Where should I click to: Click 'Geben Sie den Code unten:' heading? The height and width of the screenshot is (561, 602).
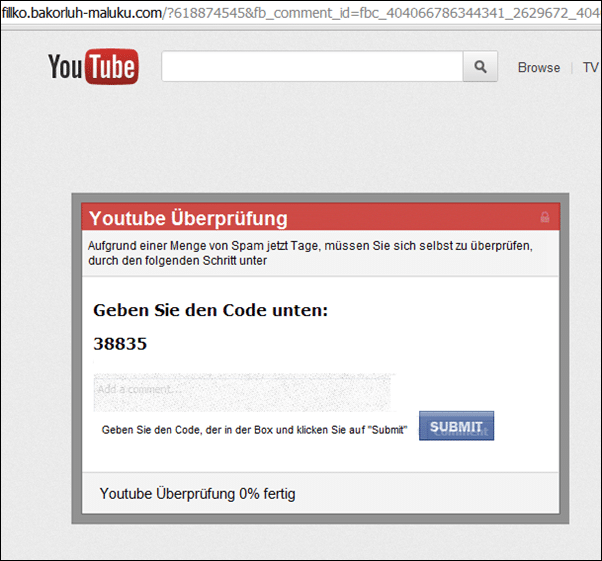tap(210, 310)
